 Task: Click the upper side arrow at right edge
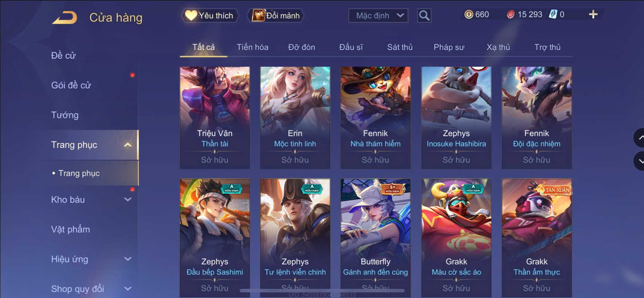click(640, 137)
